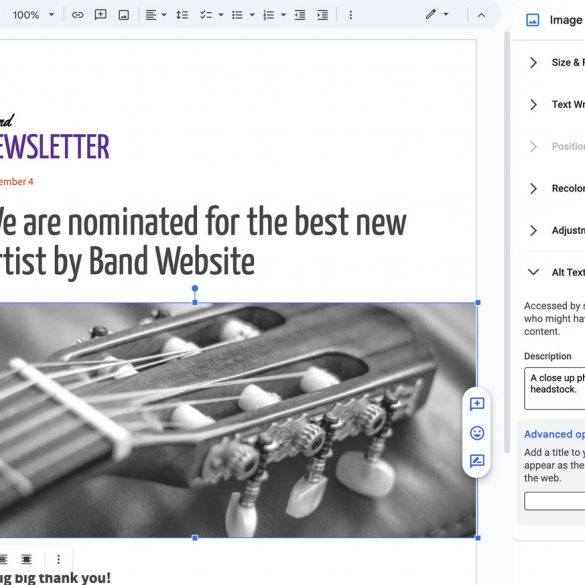The height and width of the screenshot is (585, 585).
Task: Add emoji reaction from side floating bar
Action: [477, 433]
